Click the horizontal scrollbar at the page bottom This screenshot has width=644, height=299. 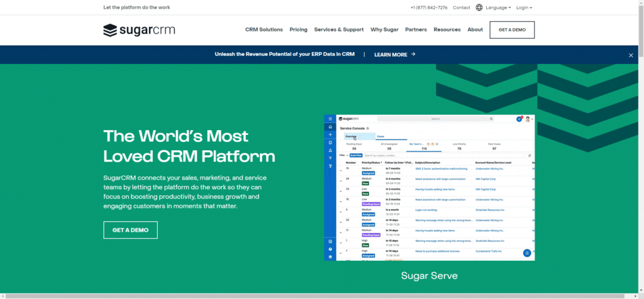coord(316,296)
